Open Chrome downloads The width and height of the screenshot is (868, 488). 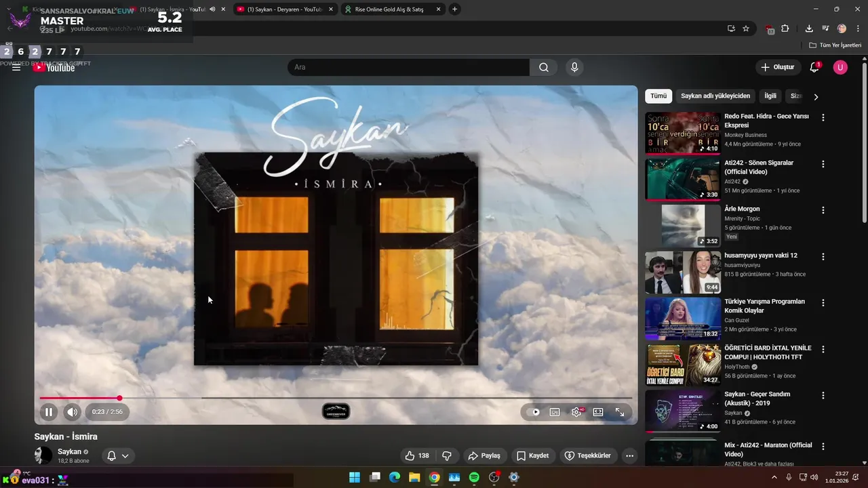coord(809,28)
